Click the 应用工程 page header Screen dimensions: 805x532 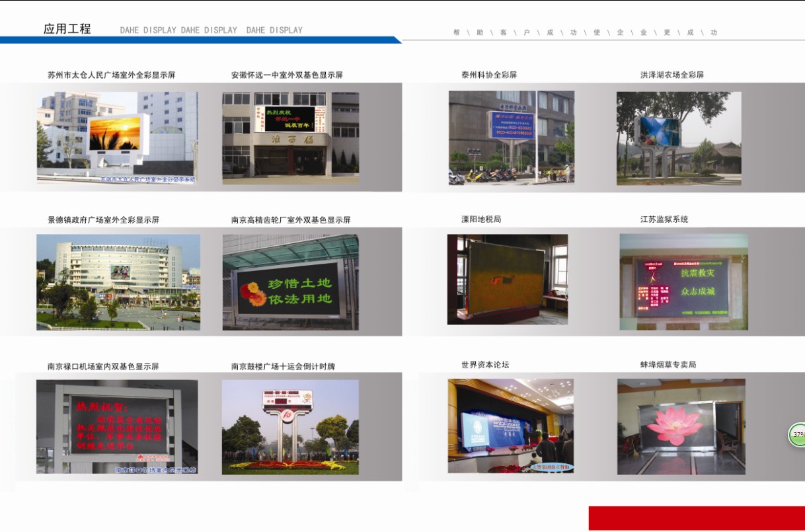point(68,29)
